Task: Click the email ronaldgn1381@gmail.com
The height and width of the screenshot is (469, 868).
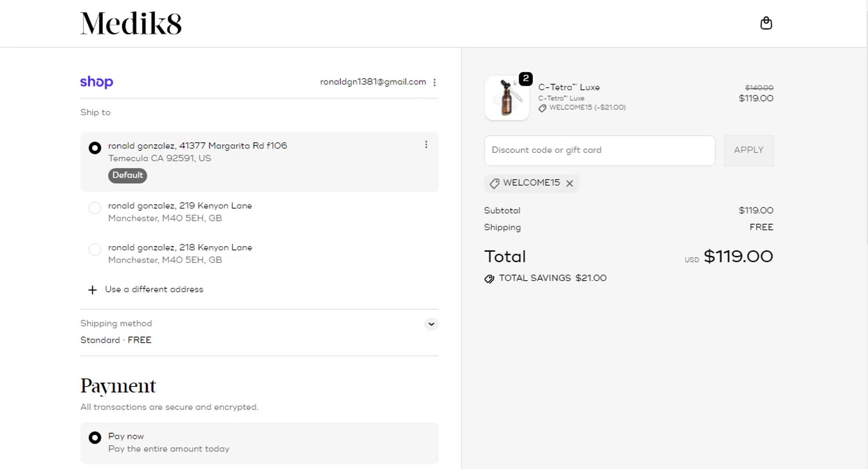Action: [x=373, y=82]
